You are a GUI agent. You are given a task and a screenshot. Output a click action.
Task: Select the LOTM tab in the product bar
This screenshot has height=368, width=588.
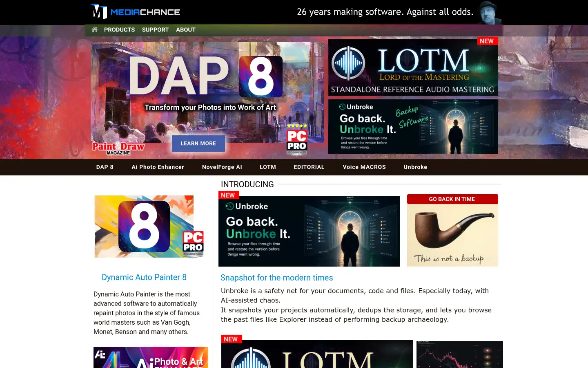click(268, 167)
